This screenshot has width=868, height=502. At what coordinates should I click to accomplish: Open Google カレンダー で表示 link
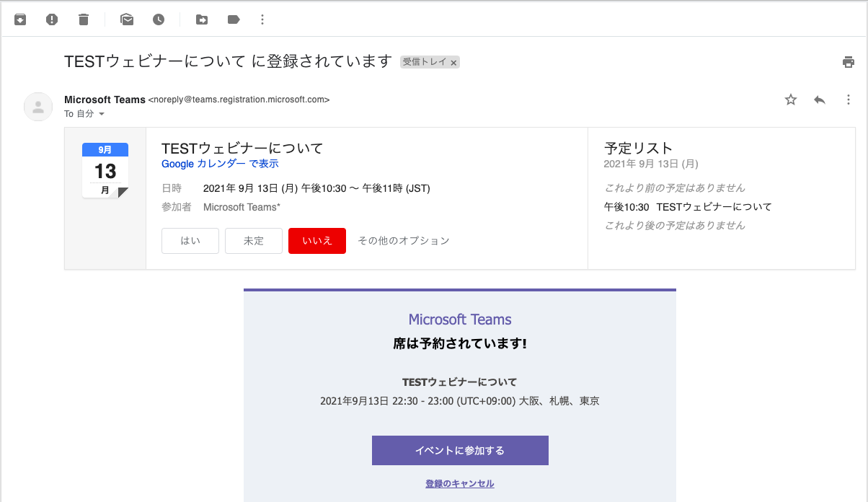[220, 164]
